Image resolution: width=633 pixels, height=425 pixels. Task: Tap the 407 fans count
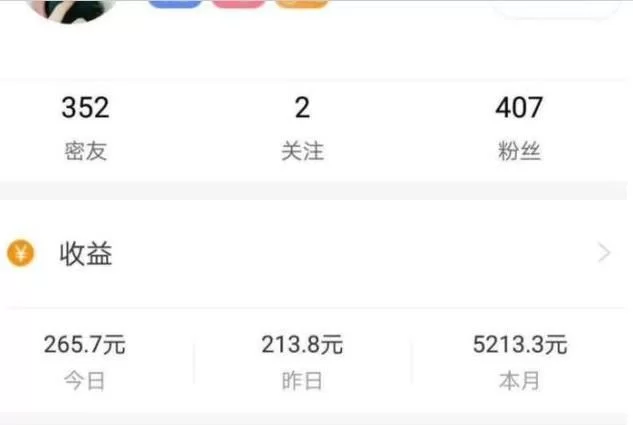519,108
